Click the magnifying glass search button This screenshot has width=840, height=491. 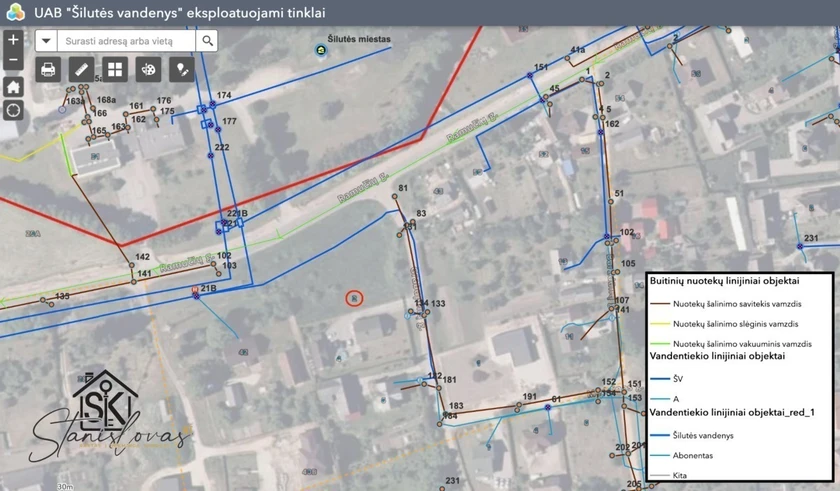[x=207, y=41]
